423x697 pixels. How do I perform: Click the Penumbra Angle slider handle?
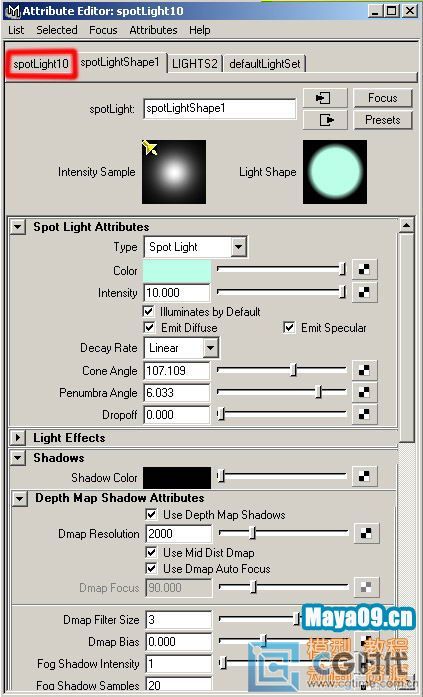coord(318,392)
